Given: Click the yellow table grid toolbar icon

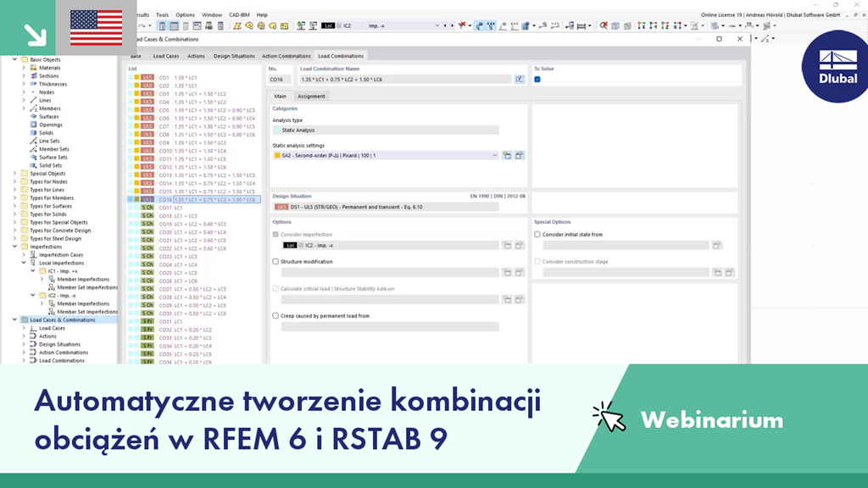Looking at the screenshot, I should click(x=285, y=26).
